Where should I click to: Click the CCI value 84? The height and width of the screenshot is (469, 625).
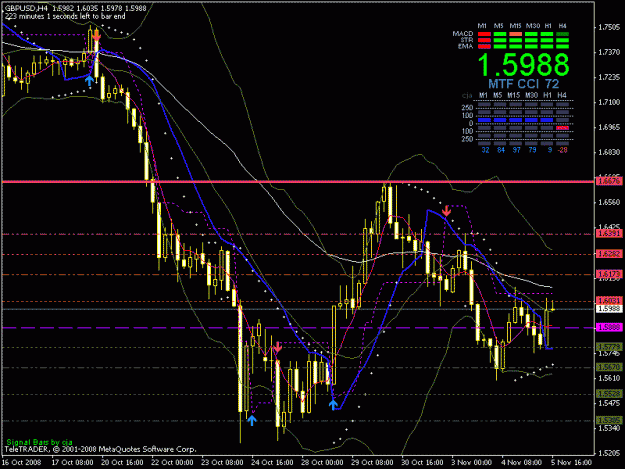point(501,150)
